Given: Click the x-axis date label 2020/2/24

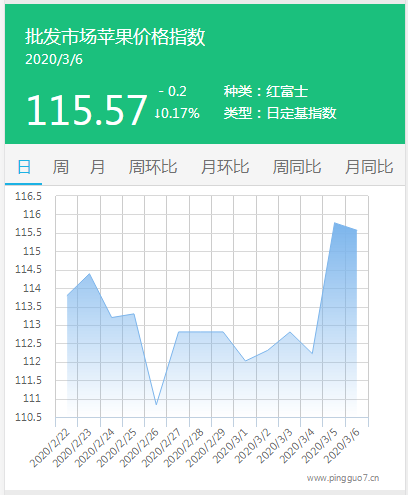Looking at the screenshot, I should tap(94, 448).
